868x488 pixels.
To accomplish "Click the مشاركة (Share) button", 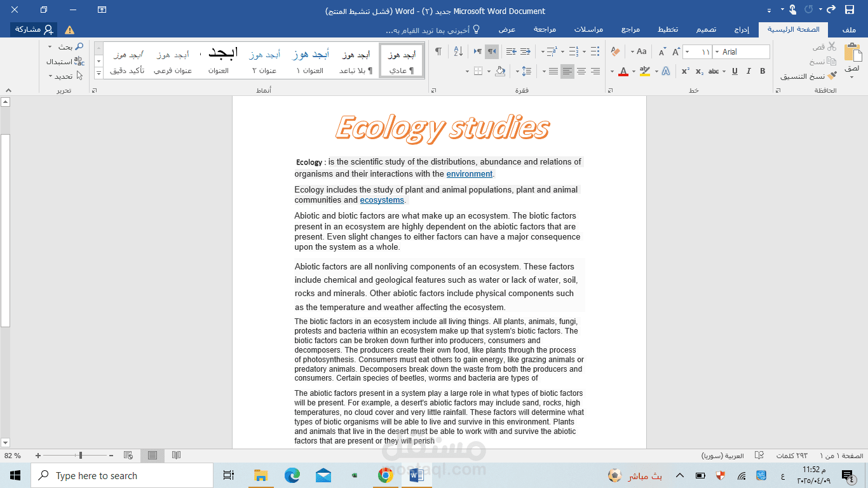I will (x=34, y=29).
